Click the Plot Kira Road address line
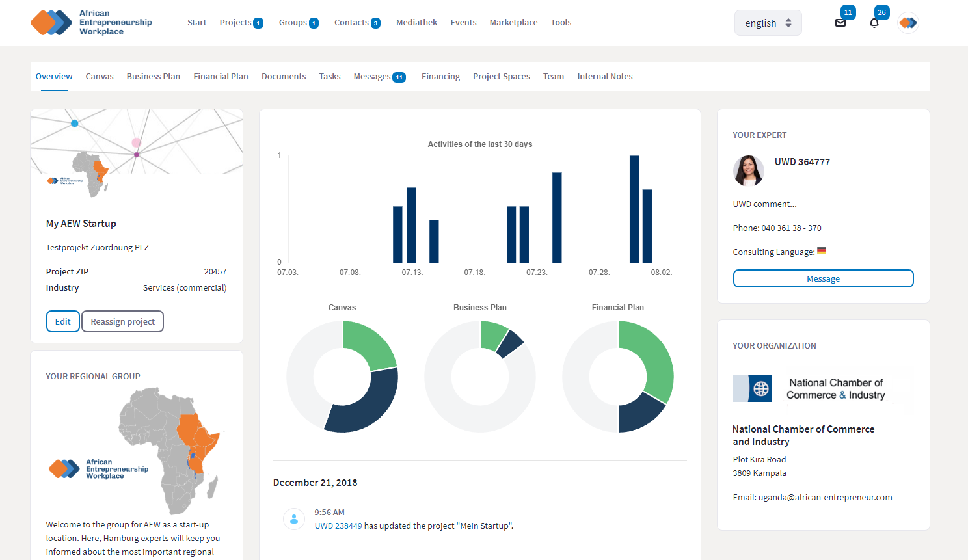 pos(759,460)
